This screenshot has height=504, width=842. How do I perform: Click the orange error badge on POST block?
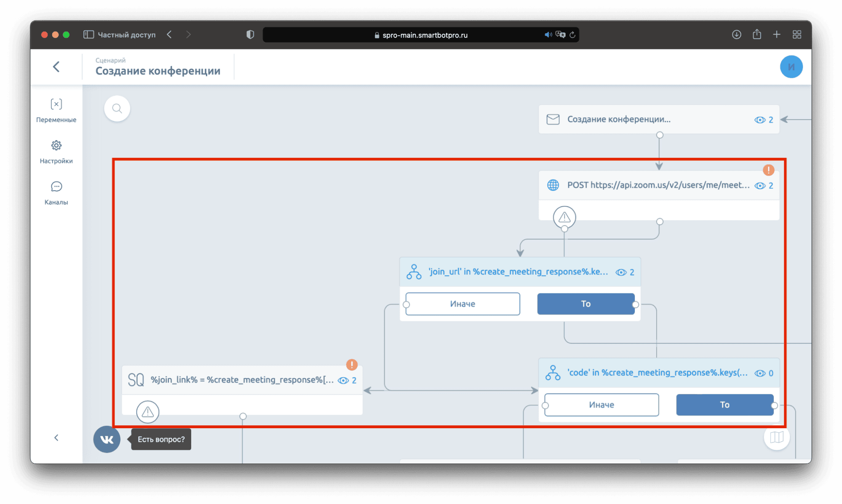pyautogui.click(x=768, y=170)
